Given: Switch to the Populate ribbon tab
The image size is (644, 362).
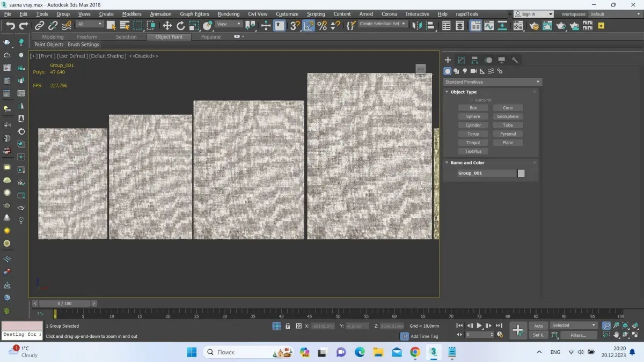Looking at the screenshot, I should [211, 37].
